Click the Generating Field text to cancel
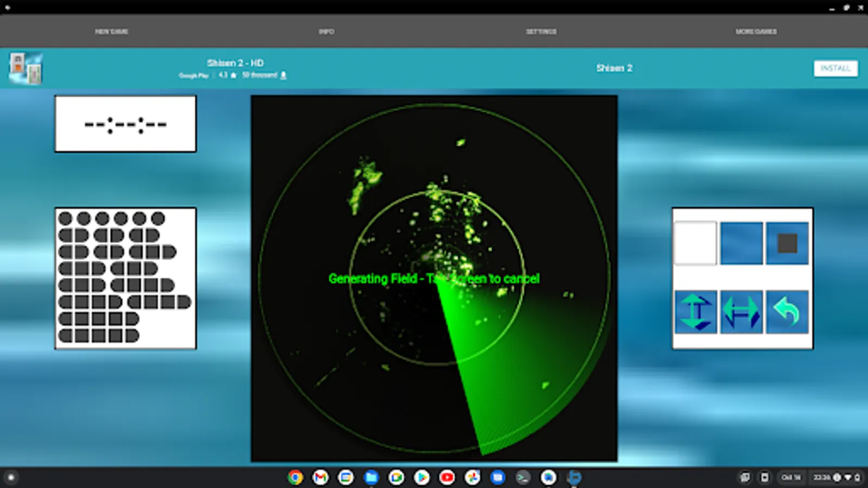The width and height of the screenshot is (868, 488). tap(434, 279)
